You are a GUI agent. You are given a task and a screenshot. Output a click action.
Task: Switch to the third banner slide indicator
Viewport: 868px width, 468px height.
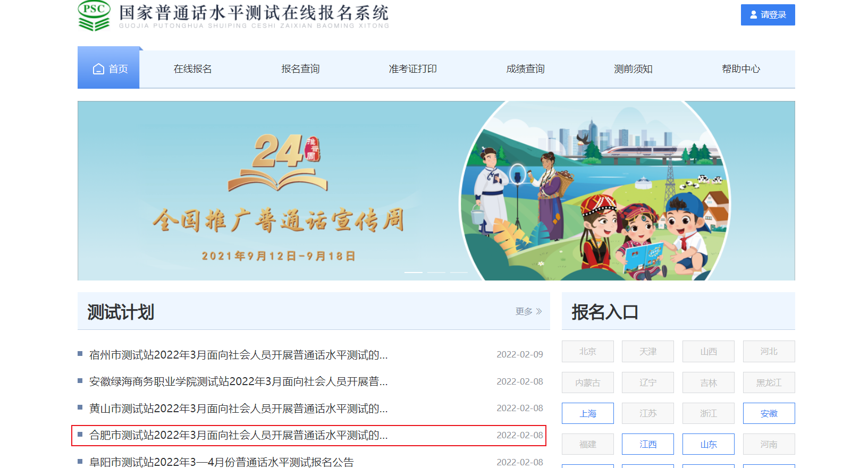point(459,273)
